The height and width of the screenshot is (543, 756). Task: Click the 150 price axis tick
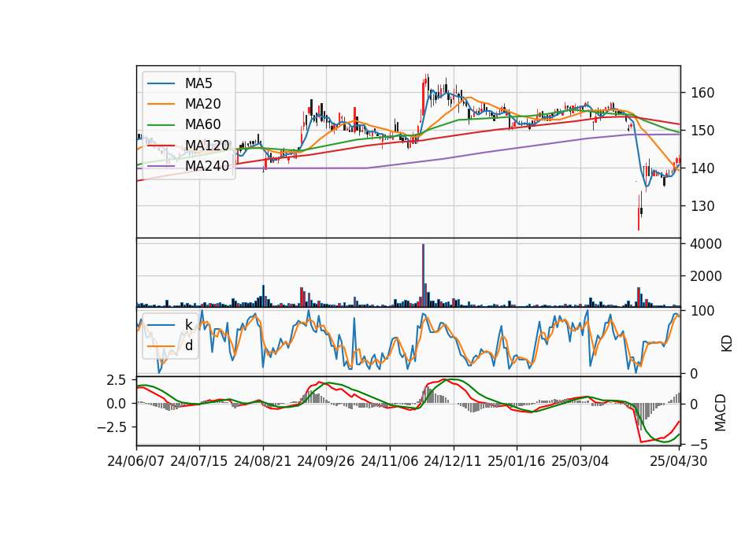702,131
